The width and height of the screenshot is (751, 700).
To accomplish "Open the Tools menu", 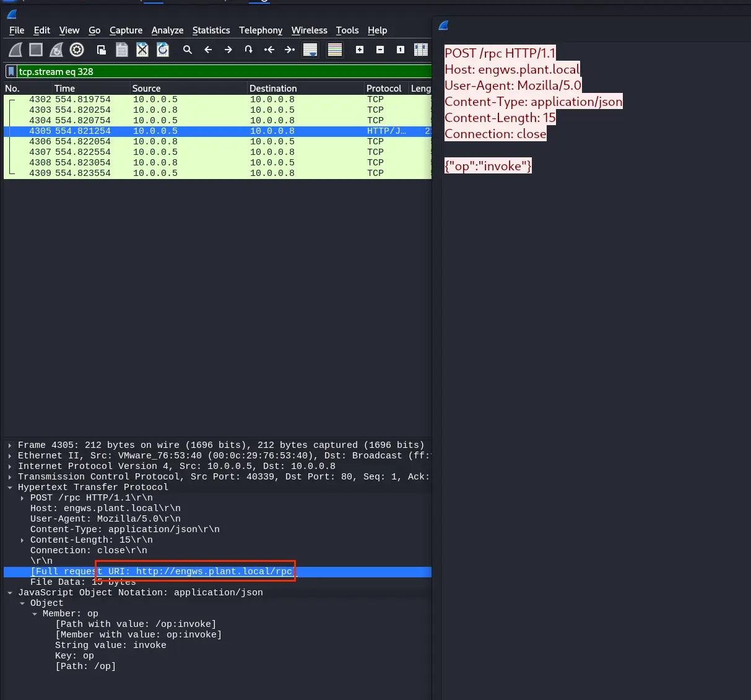I will (347, 30).
